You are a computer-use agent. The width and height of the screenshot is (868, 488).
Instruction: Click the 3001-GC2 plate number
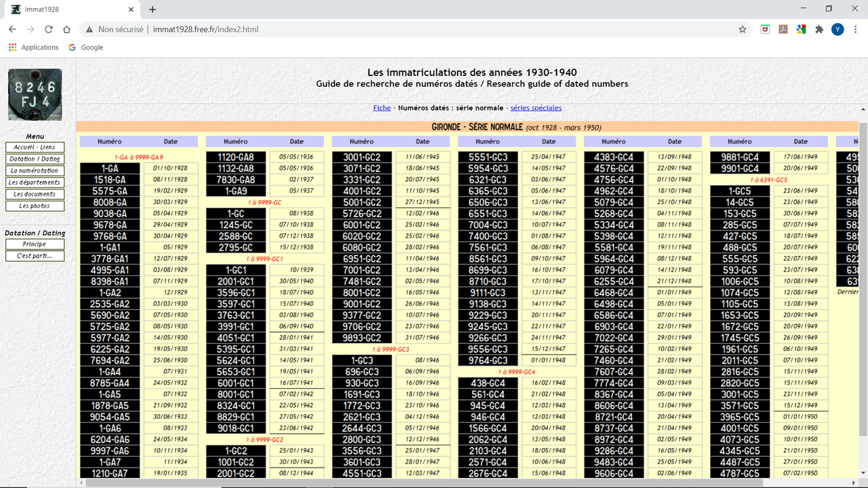click(362, 157)
